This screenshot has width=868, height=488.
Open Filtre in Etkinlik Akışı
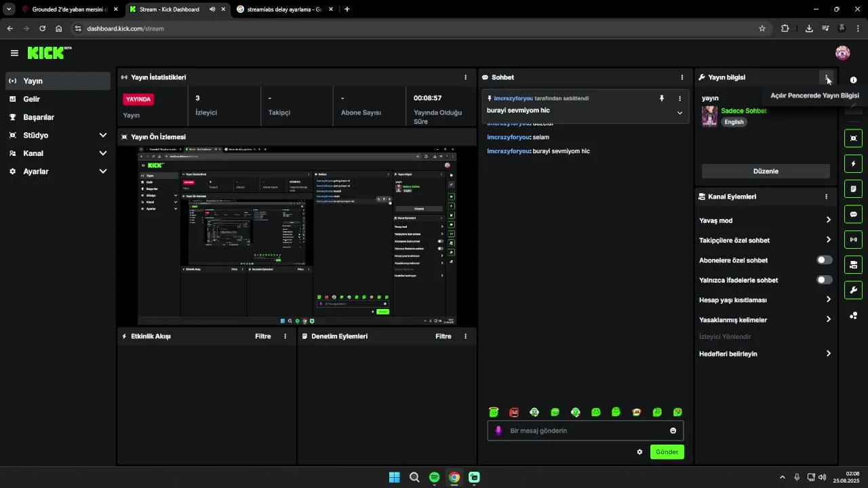click(263, 336)
